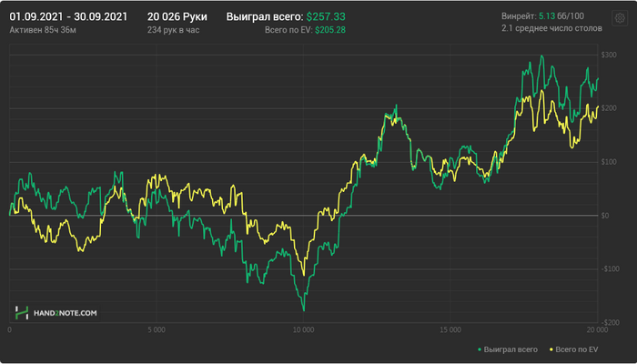Toggle the 'Выиграл всего' legend series
Viewport: 637px width, 364px height.
(x=508, y=349)
